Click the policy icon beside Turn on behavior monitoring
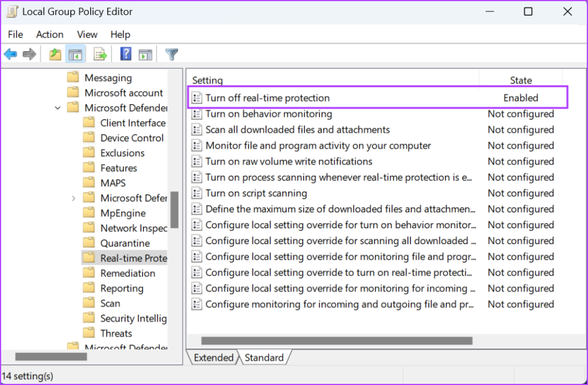The height and width of the screenshot is (385, 588). coord(196,114)
